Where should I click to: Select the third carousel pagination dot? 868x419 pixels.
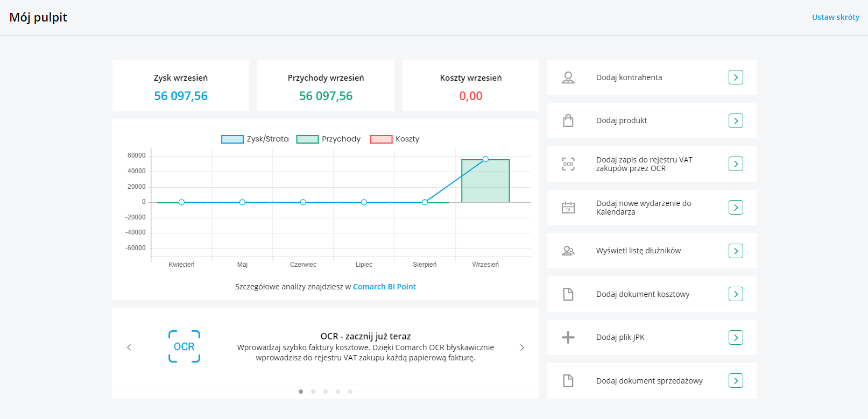[x=326, y=392]
